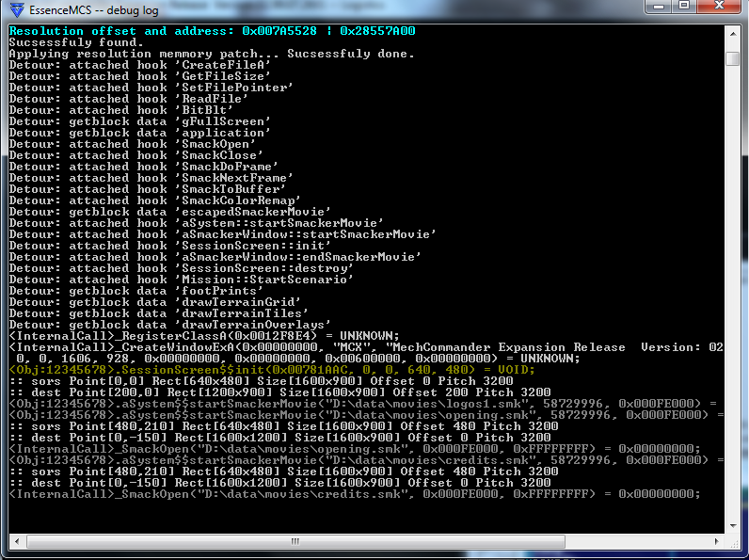Click the _RegisterClassA InternalCall line
The image size is (749, 560).
(x=204, y=336)
